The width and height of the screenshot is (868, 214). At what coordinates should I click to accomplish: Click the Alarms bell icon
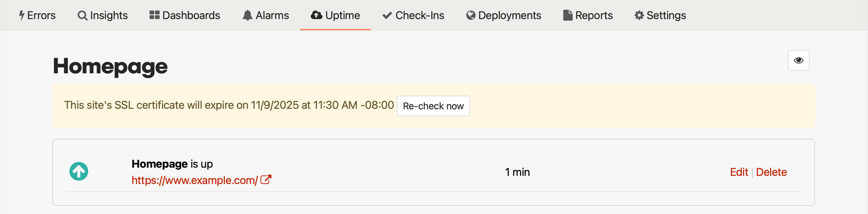247,15
